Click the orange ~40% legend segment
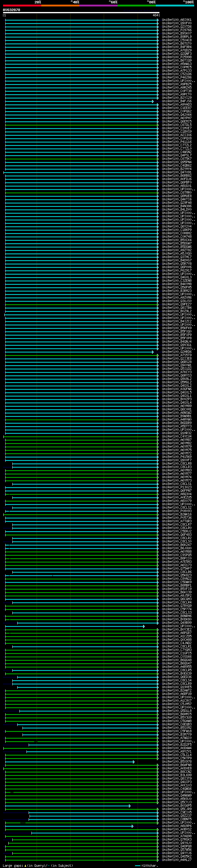Viewport: 197px width, 868px height. 60,6
